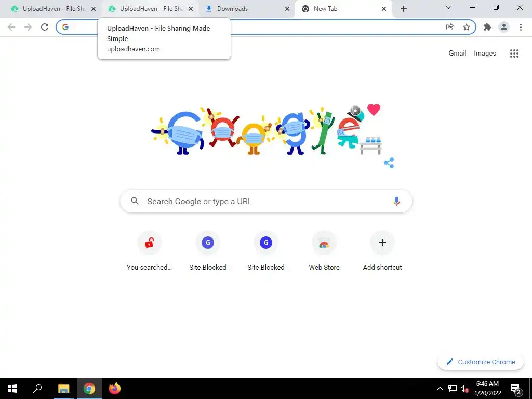Open the Extensions puzzle icon
The height and width of the screenshot is (399, 532).
tap(487, 27)
